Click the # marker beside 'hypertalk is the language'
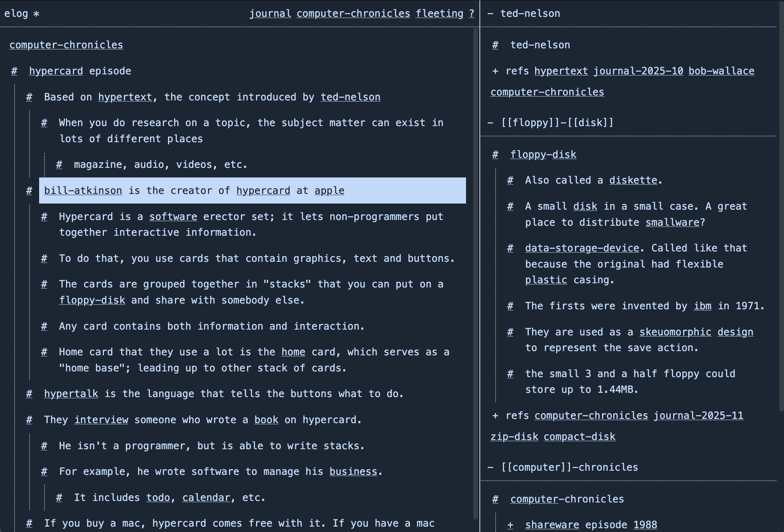 29,394
